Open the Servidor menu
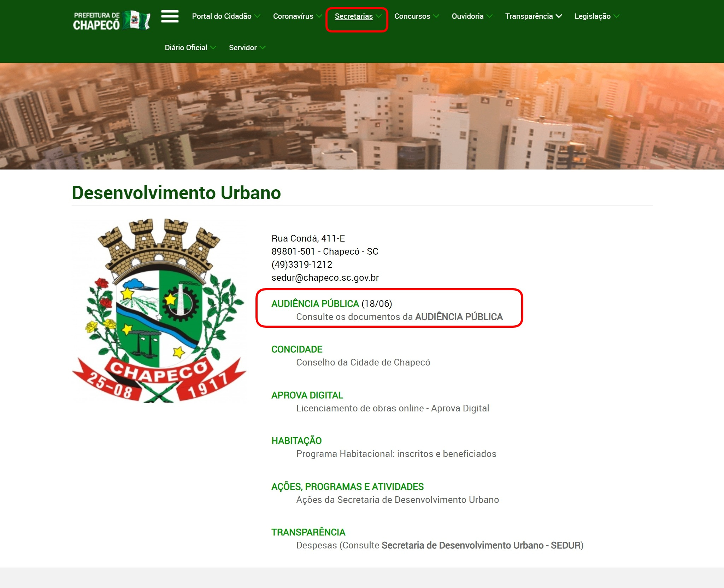This screenshot has height=588, width=724. tap(243, 48)
